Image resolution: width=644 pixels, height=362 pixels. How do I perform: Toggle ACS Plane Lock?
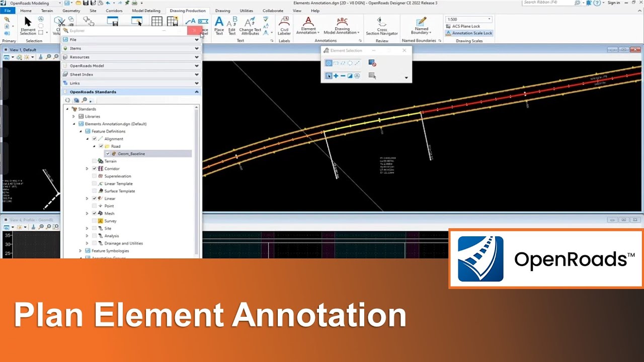coord(463,26)
